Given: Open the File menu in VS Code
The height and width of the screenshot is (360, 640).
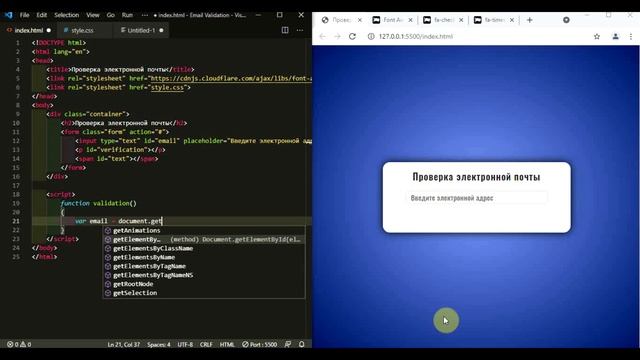Looking at the screenshot, I should tap(24, 15).
